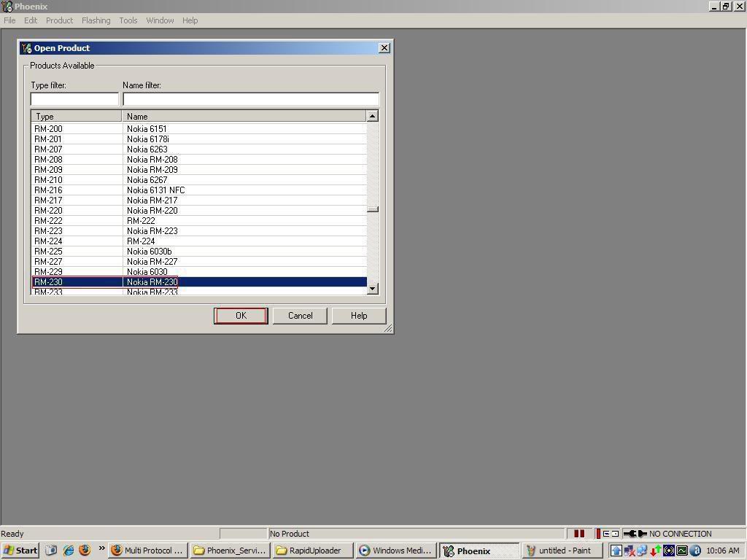
Task: Switch to untitled - Paint taskbar button
Action: pyautogui.click(x=561, y=551)
